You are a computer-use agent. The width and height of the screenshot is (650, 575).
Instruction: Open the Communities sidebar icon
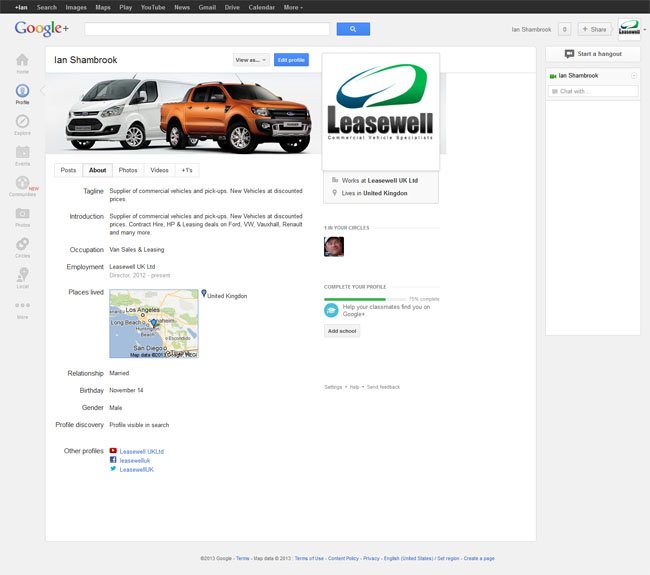[22, 183]
